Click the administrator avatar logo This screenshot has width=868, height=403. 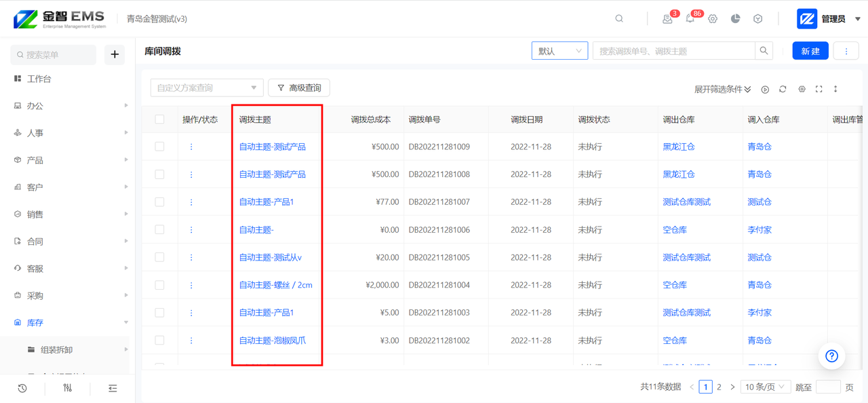coord(807,19)
